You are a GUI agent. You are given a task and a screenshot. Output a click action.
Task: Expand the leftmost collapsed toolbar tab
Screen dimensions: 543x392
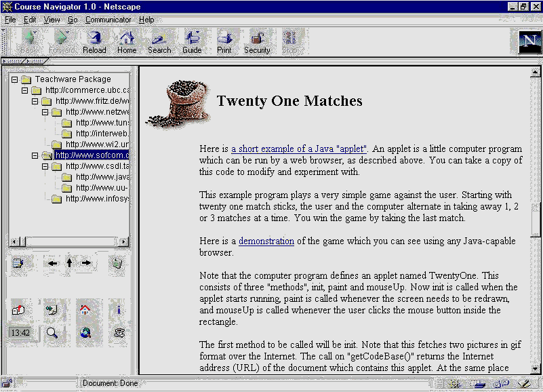coord(13,61)
